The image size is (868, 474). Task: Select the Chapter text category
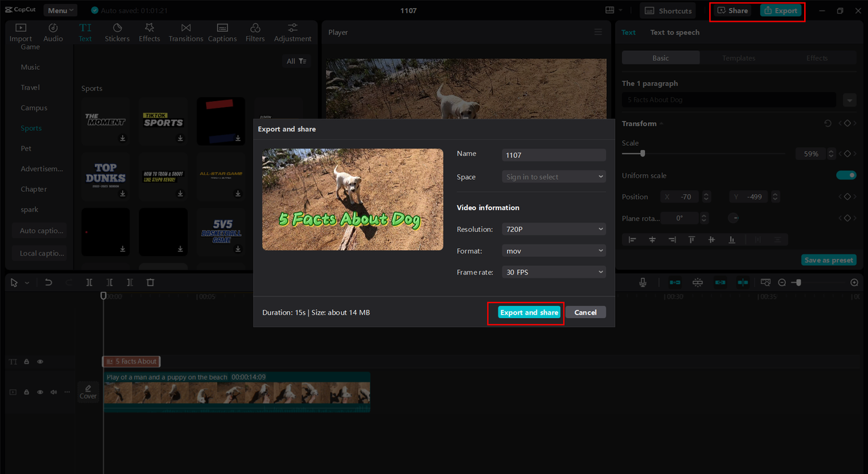click(x=34, y=189)
